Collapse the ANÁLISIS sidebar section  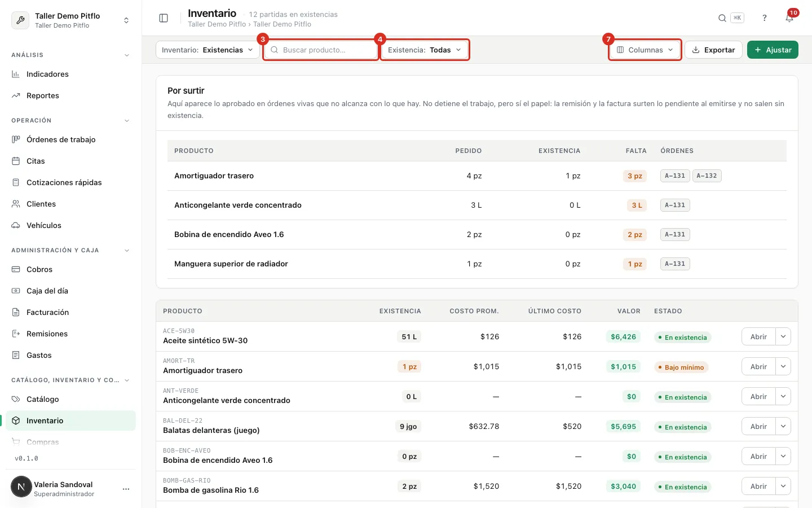pyautogui.click(x=126, y=55)
